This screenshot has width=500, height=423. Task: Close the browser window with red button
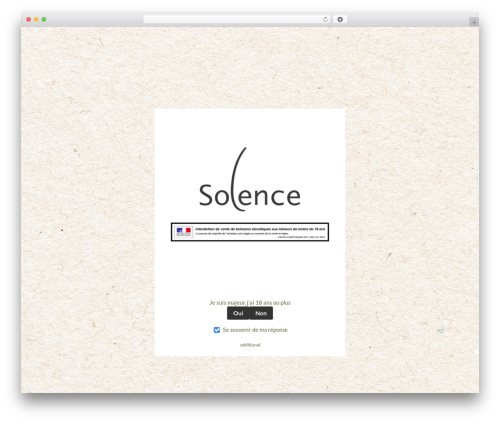point(29,19)
